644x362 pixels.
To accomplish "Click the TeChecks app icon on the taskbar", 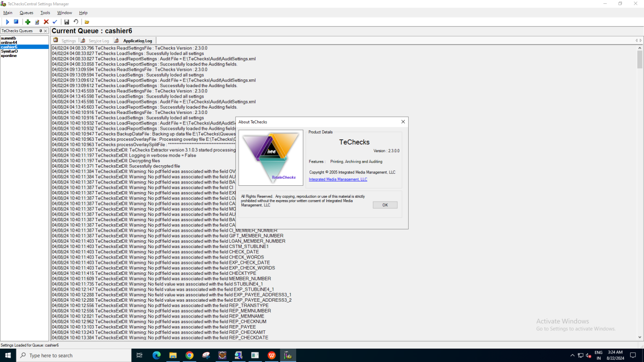I will click(288, 355).
